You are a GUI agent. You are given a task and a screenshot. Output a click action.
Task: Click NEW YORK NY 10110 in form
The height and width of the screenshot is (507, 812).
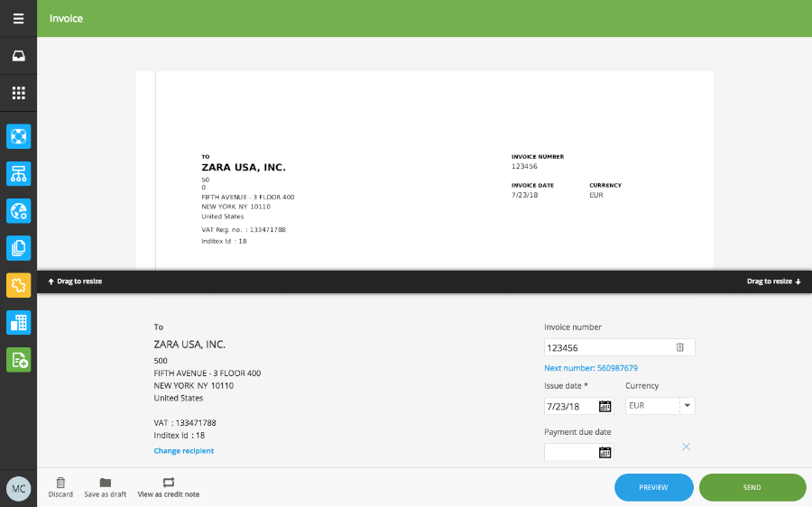click(194, 385)
